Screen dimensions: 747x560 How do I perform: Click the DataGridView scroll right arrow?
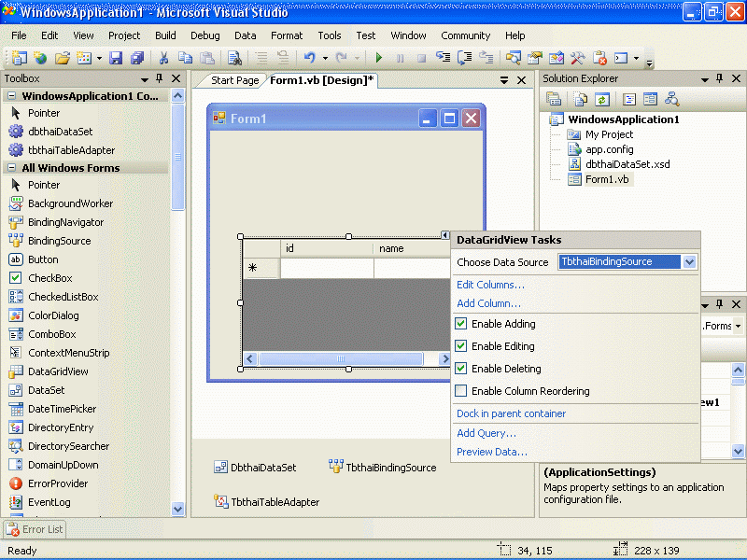tap(445, 358)
